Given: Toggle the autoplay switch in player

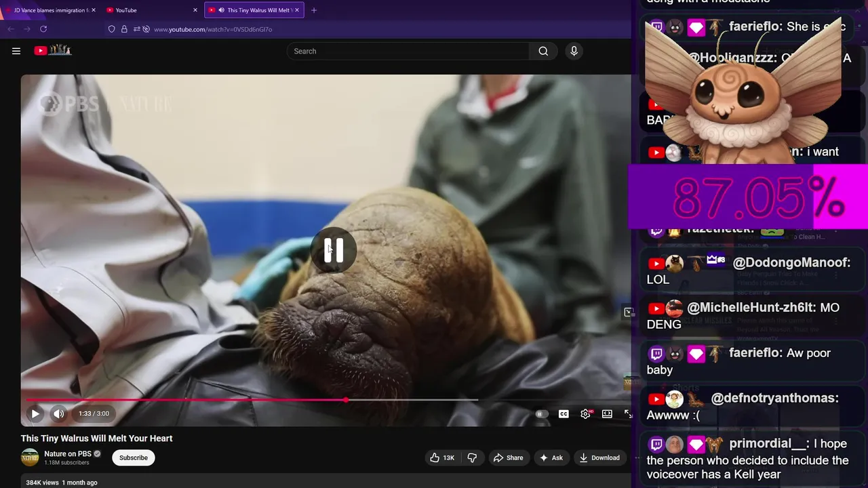Looking at the screenshot, I should point(540,413).
